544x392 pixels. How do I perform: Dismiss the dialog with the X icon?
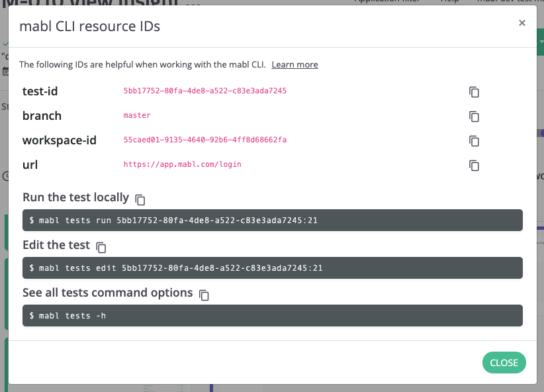click(x=521, y=23)
